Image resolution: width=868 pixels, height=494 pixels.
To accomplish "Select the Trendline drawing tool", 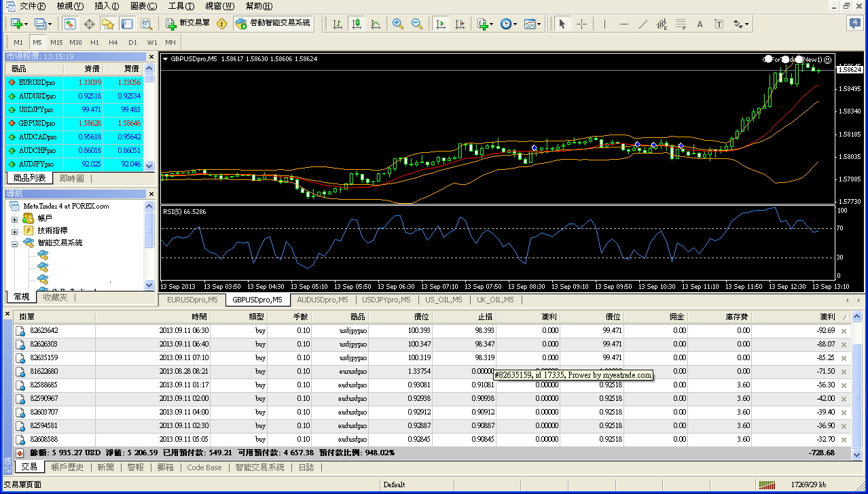I will pos(643,24).
